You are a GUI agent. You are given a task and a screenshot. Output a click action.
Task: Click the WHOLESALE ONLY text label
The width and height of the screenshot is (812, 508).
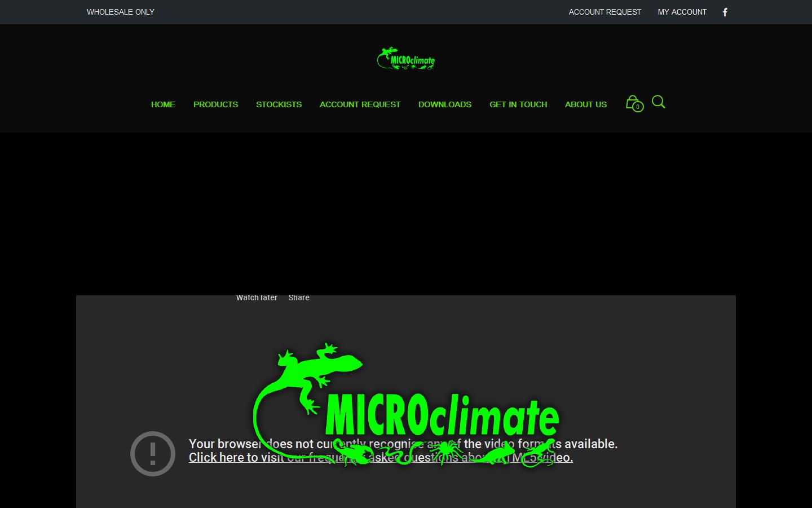coord(120,12)
